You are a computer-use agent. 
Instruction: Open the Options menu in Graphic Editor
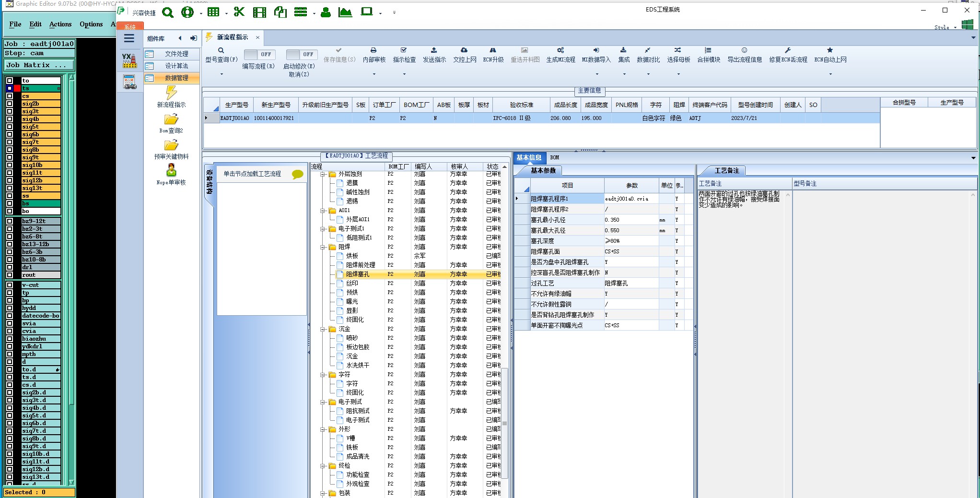(x=91, y=24)
